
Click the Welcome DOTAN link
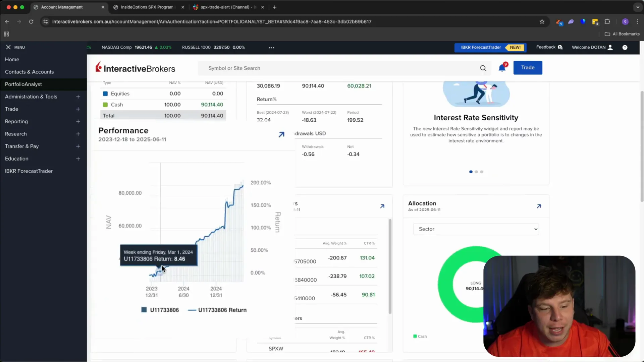[588, 47]
